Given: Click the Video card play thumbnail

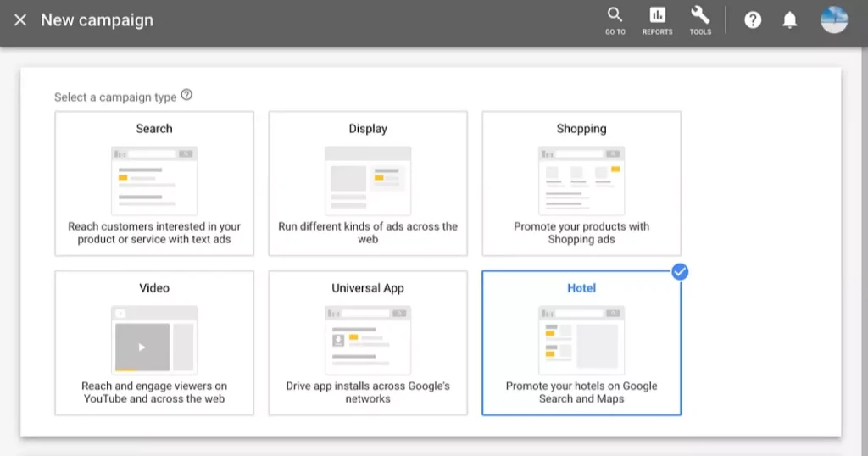Looking at the screenshot, I should point(142,347).
